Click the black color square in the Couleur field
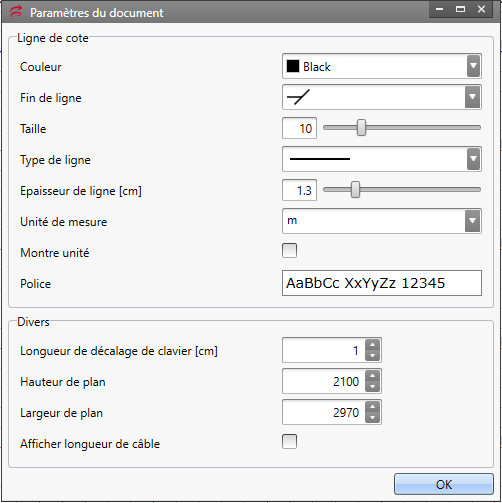Viewport: 502px width, 503px height. 293,66
